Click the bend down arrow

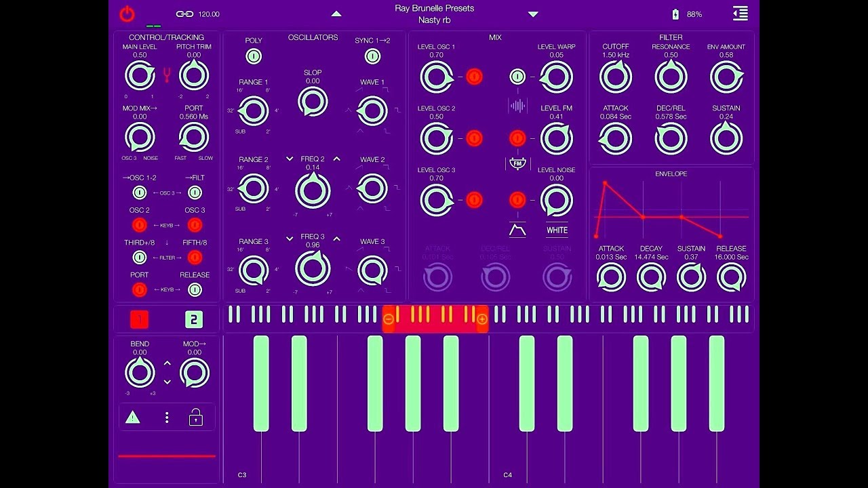tap(167, 382)
